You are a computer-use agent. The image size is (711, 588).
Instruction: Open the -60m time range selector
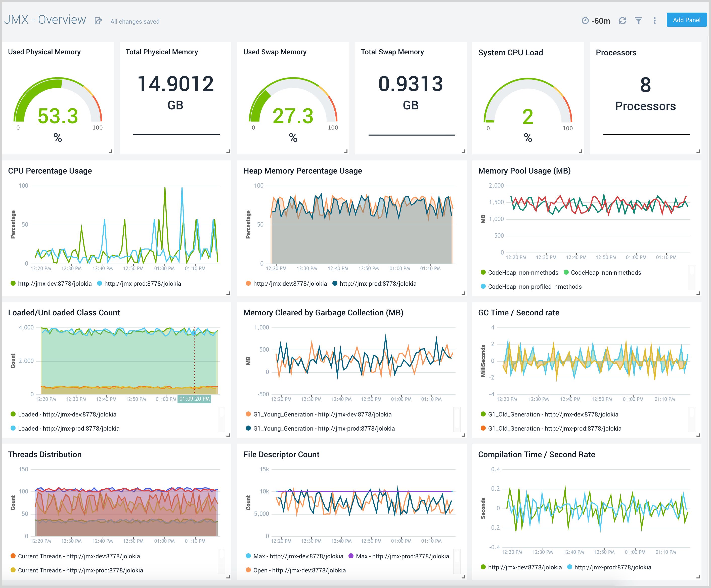click(601, 20)
